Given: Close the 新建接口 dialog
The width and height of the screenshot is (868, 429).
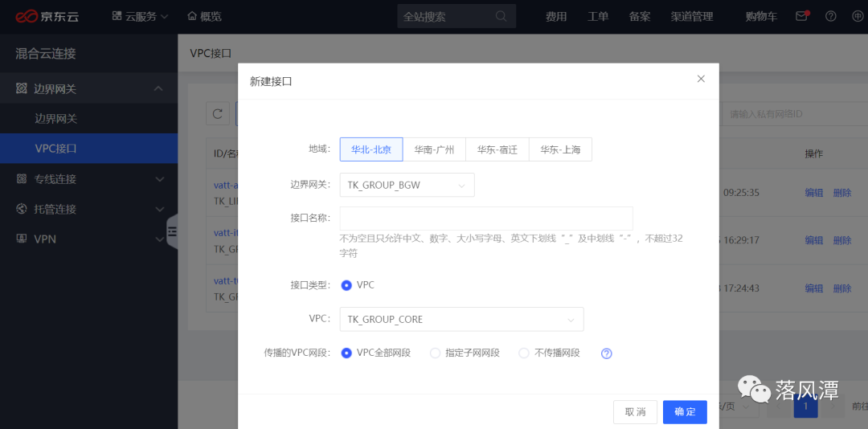Looking at the screenshot, I should (701, 79).
